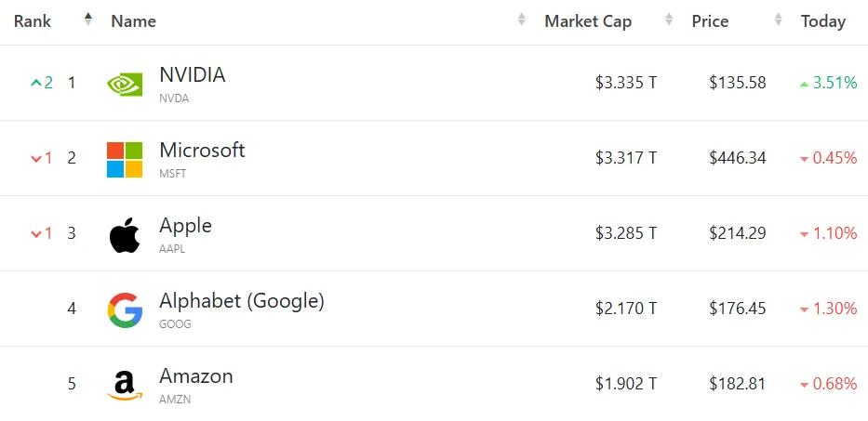Viewport: 868px width, 421px height.
Task: Open the Alphabet (Google) company link
Action: [x=242, y=301]
